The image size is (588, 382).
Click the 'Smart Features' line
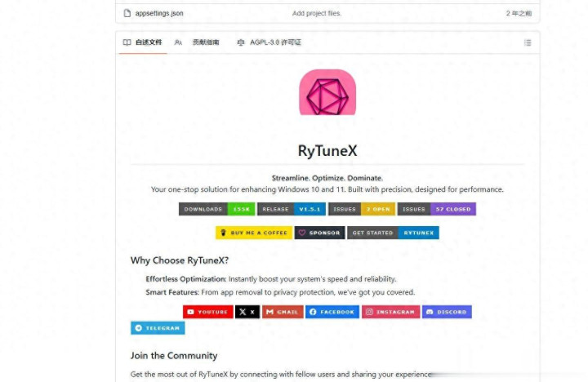tap(280, 292)
